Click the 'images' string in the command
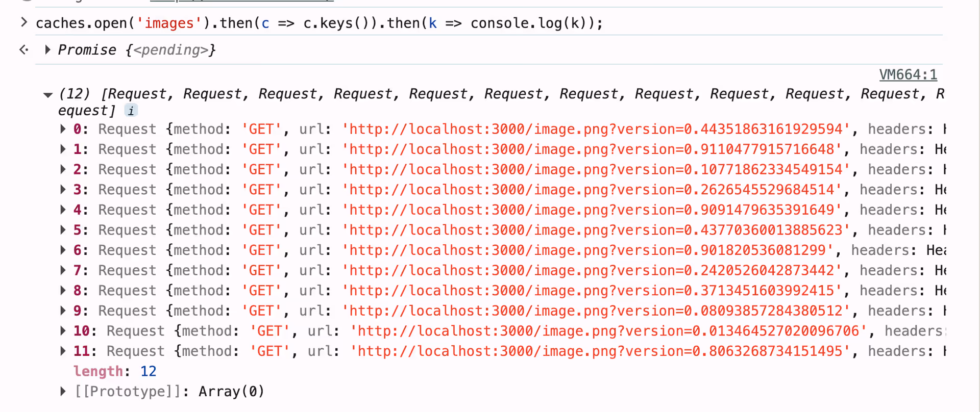980x412 pixels. pos(169,23)
